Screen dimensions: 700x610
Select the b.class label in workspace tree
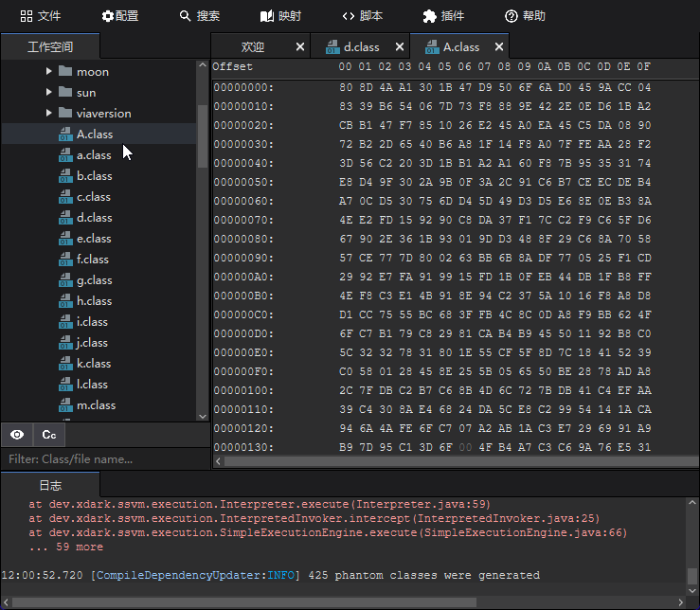click(94, 176)
